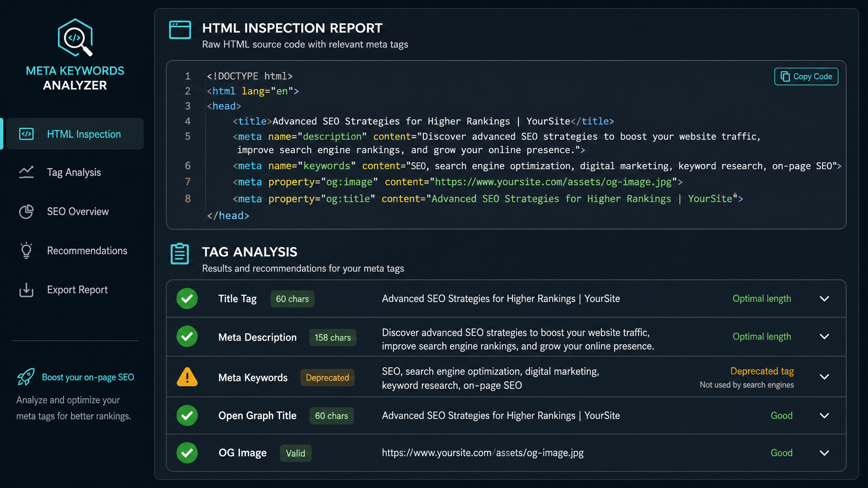This screenshot has height=488, width=868.
Task: Click the Not used by search engines note
Action: click(x=747, y=385)
